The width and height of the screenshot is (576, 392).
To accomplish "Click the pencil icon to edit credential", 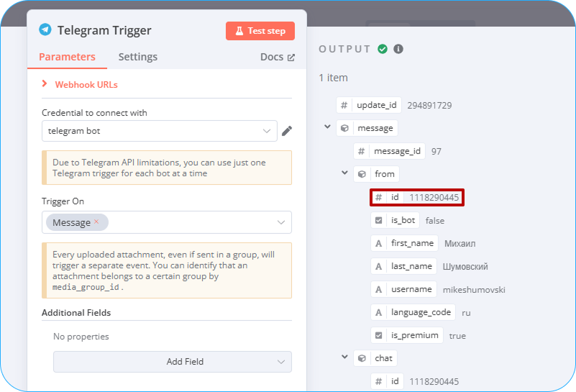I will coord(287,131).
